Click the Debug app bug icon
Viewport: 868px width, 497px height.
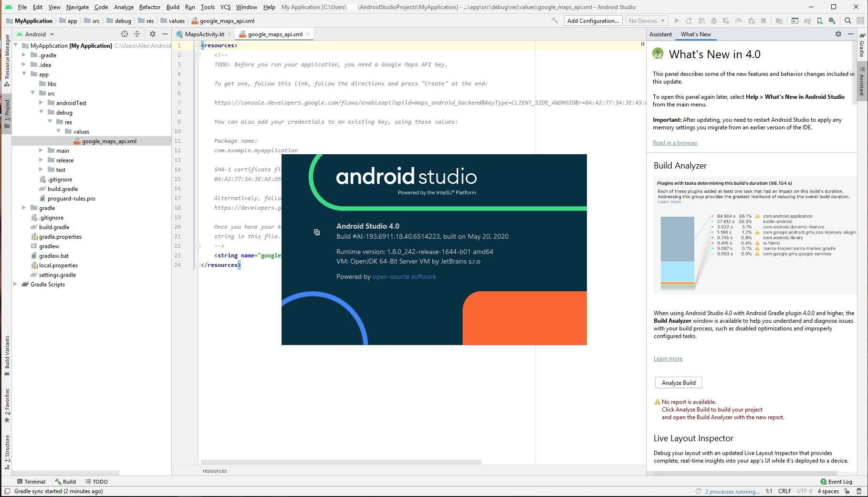pos(714,21)
